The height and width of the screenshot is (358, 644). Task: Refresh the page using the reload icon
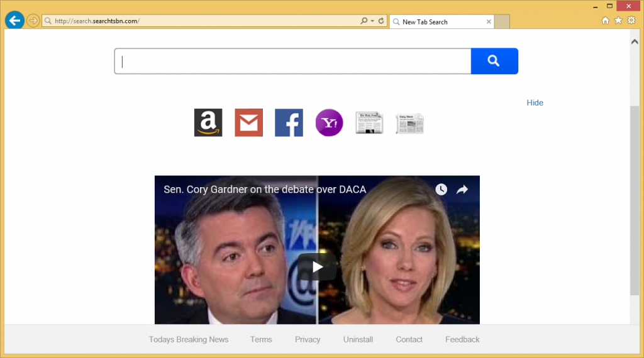click(381, 21)
